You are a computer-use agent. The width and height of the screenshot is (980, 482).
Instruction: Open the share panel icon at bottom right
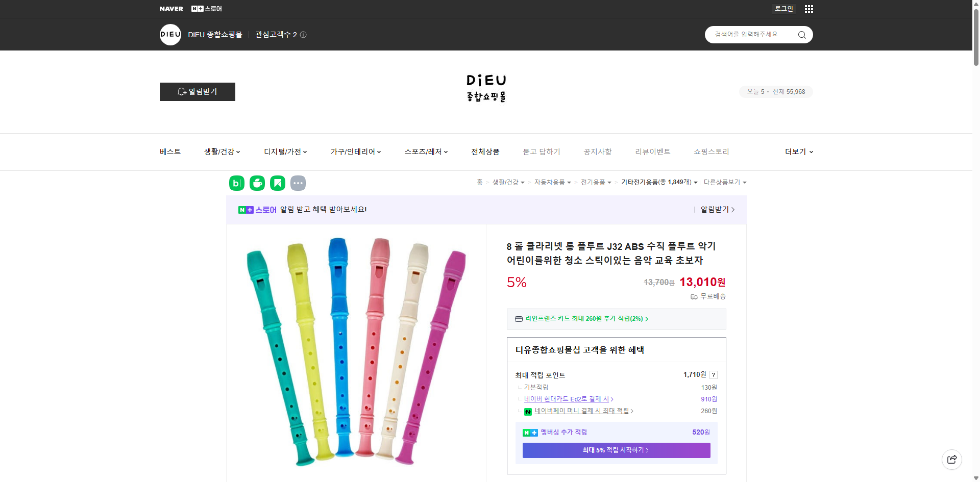[x=952, y=459]
